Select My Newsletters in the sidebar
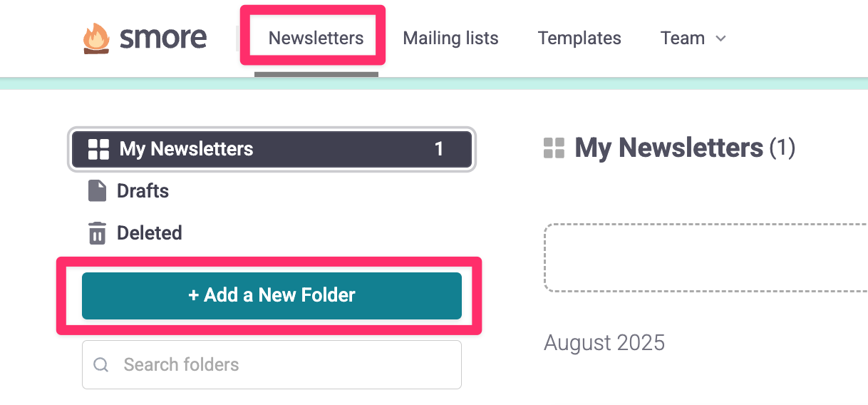This screenshot has height=405, width=868. coord(187,149)
